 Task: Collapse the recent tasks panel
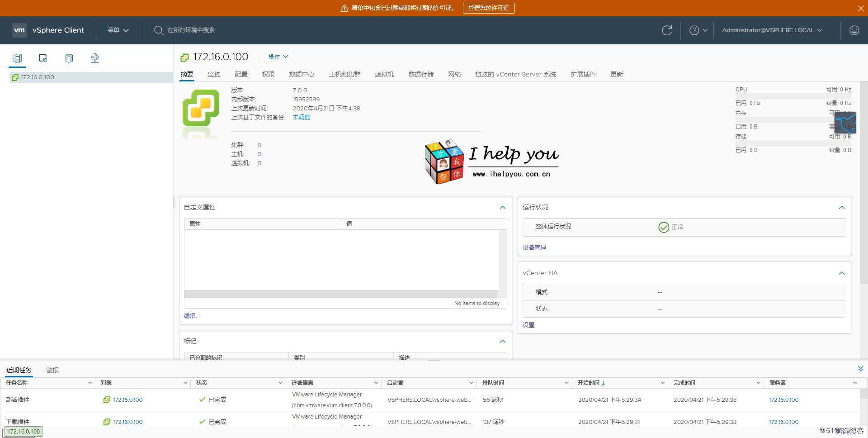(860, 369)
